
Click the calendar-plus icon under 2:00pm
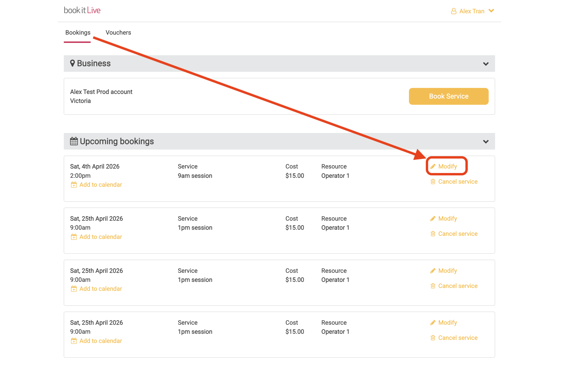click(74, 185)
